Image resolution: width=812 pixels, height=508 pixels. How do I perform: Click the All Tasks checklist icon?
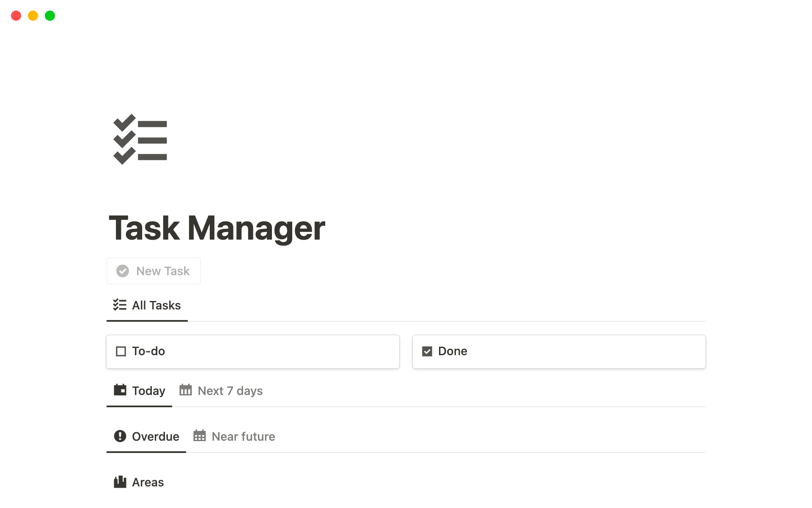[120, 305]
